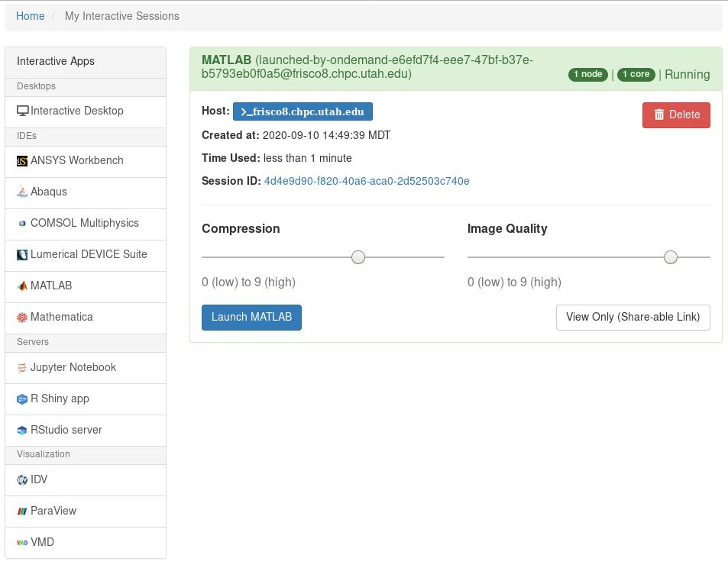This screenshot has width=728, height=568.
Task: Click the Image Quality slider handle
Action: click(x=671, y=257)
